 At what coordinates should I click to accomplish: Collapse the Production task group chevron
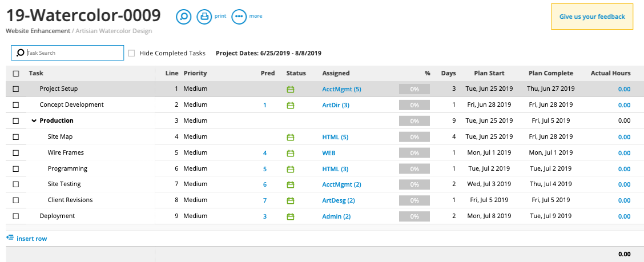coord(34,121)
